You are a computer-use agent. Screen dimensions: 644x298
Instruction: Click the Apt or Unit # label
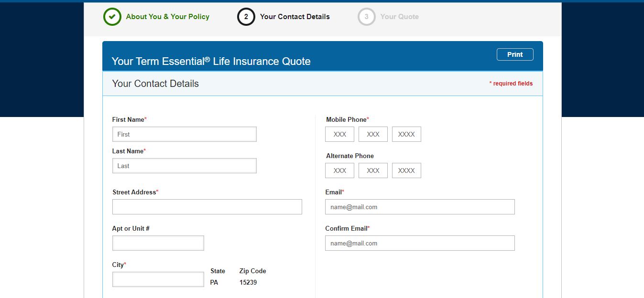click(131, 228)
